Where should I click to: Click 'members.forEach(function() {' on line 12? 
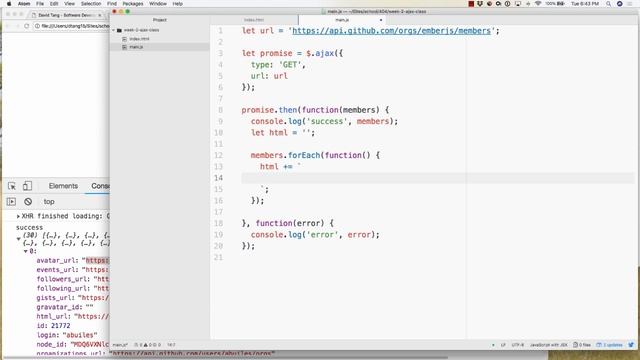tap(315, 156)
